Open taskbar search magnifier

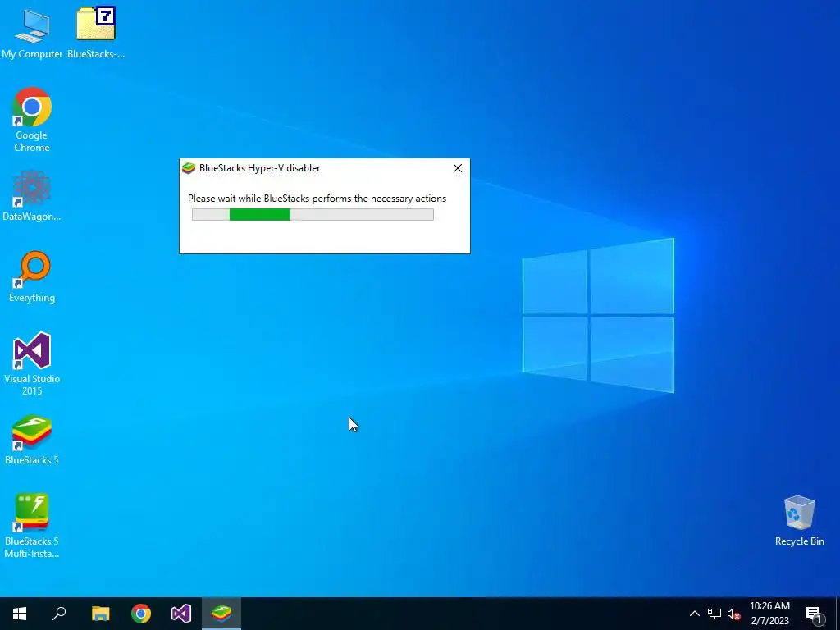[59, 614]
